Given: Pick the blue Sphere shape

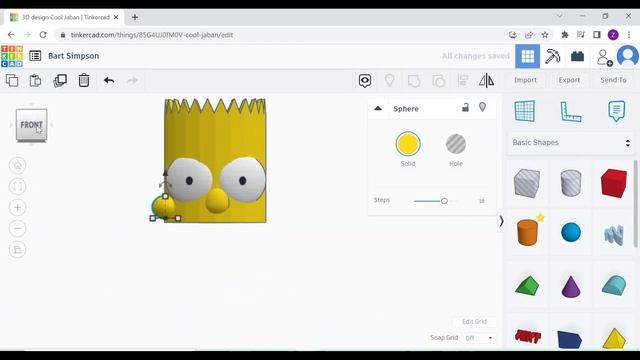Looking at the screenshot, I should pos(571,232).
